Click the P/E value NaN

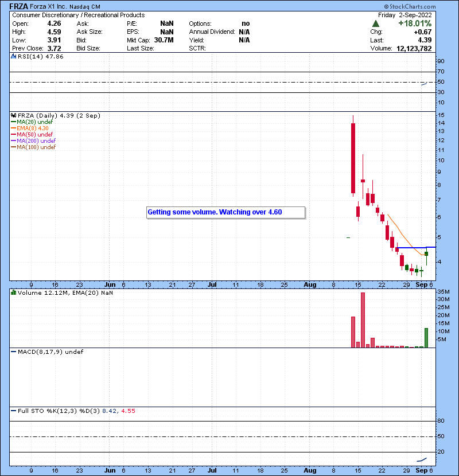coord(167,24)
